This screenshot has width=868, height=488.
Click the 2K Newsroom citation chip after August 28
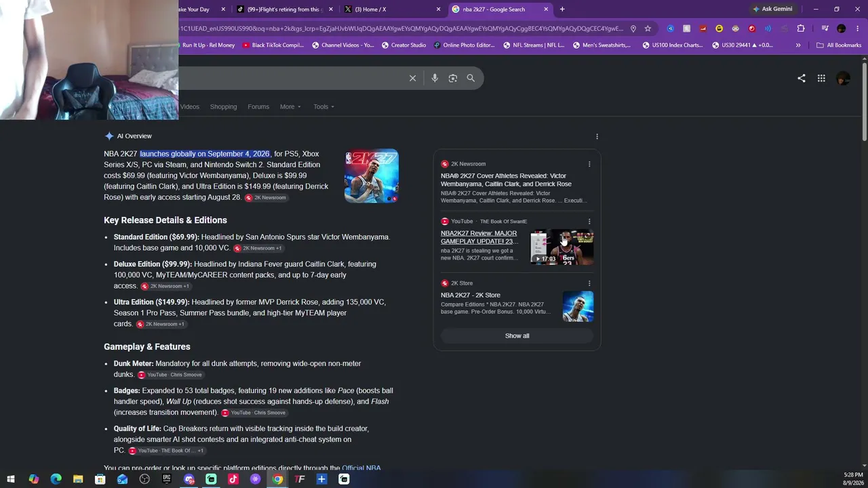[266, 198]
